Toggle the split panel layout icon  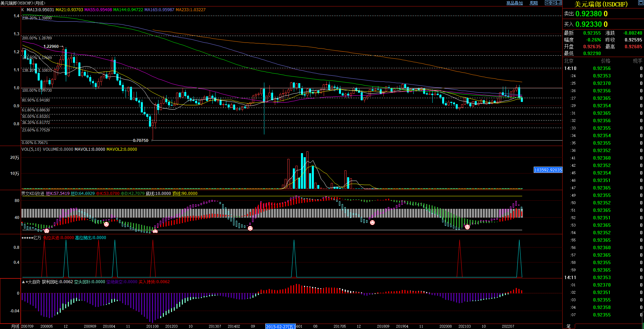559,3
